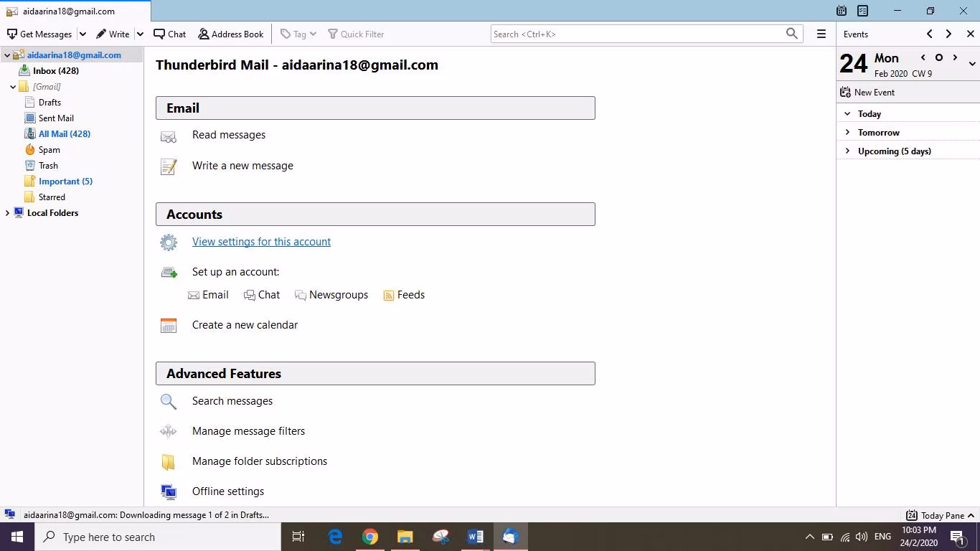This screenshot has width=980, height=551.
Task: Open View settings for this account
Action: 261,242
